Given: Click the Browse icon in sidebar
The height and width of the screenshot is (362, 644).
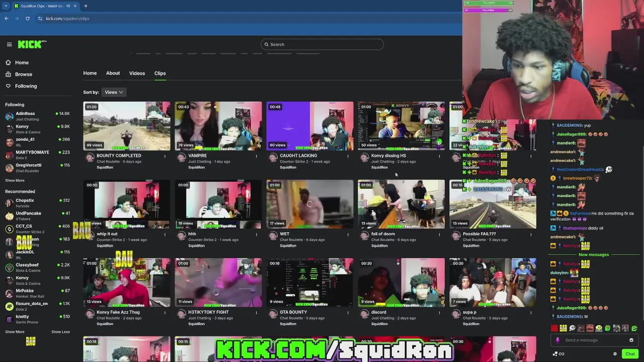Looking at the screenshot, I should coord(8,74).
